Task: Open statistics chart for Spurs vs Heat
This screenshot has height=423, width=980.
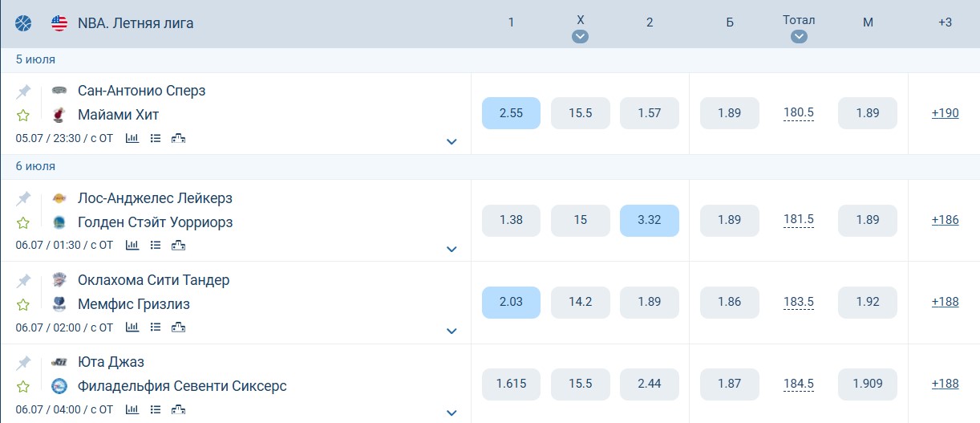Action: [132, 138]
